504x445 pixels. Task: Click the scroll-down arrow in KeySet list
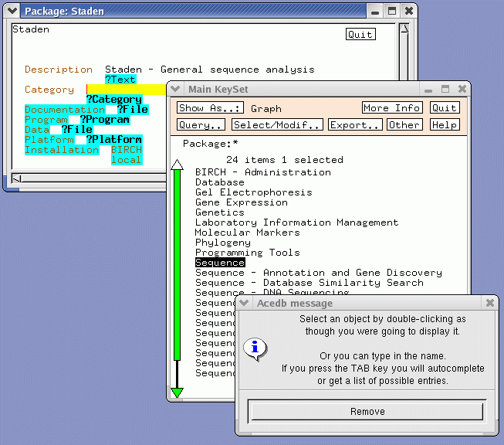click(177, 392)
